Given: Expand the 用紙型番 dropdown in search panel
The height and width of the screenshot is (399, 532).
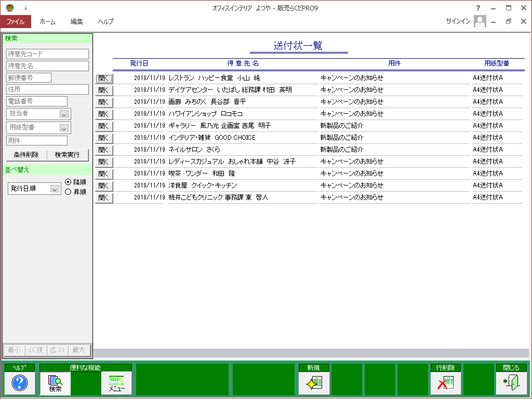Looking at the screenshot, I should pyautogui.click(x=64, y=128).
